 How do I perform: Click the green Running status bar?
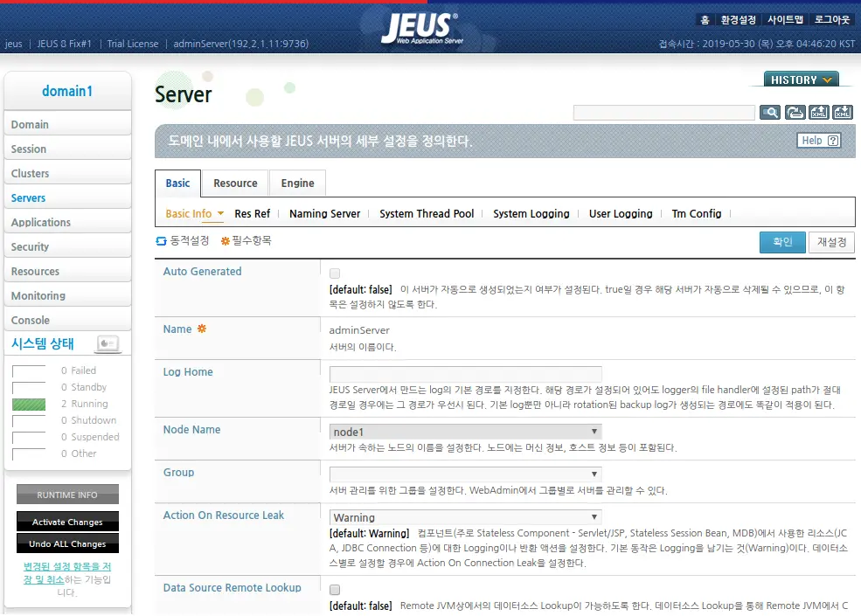(29, 404)
